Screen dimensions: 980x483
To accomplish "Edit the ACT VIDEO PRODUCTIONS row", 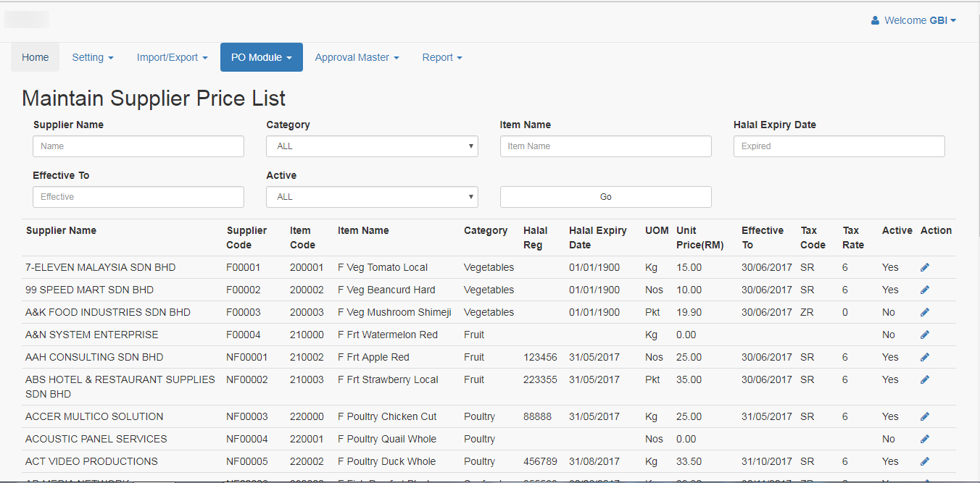I will 925,461.
